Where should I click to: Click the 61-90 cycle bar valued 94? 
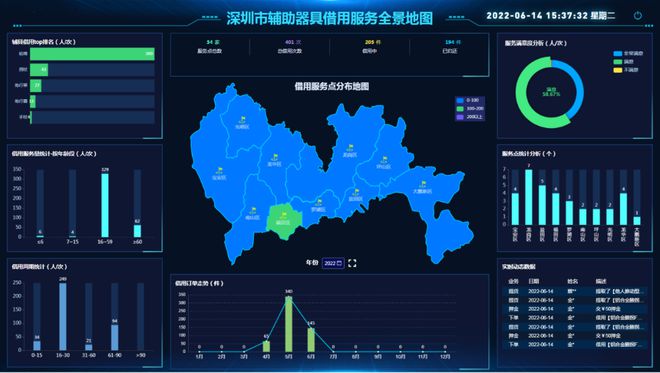[114, 337]
